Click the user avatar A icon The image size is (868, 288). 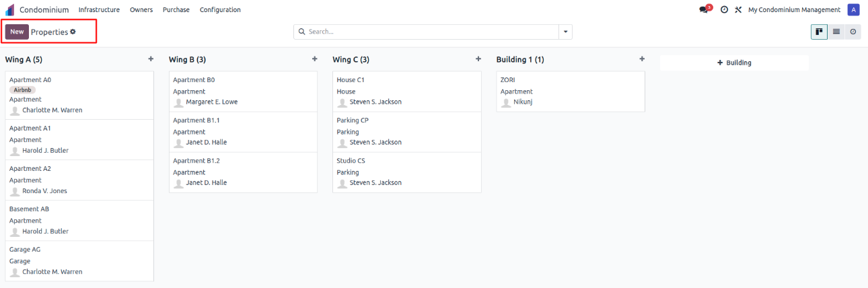pos(853,10)
